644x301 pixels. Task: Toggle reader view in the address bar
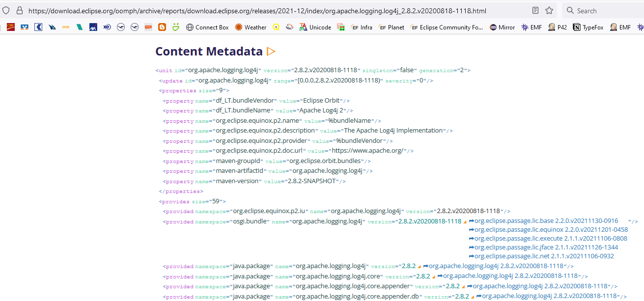pyautogui.click(x=535, y=10)
